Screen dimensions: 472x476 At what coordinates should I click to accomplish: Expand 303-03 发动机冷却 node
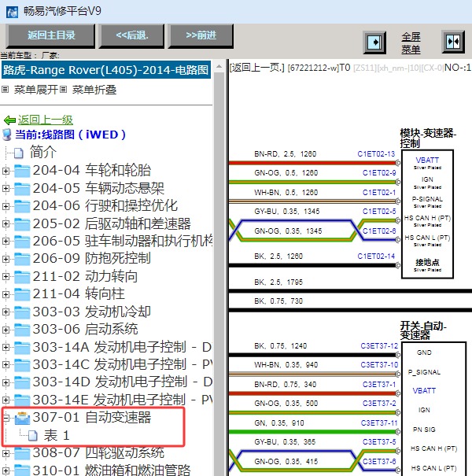tap(6, 312)
